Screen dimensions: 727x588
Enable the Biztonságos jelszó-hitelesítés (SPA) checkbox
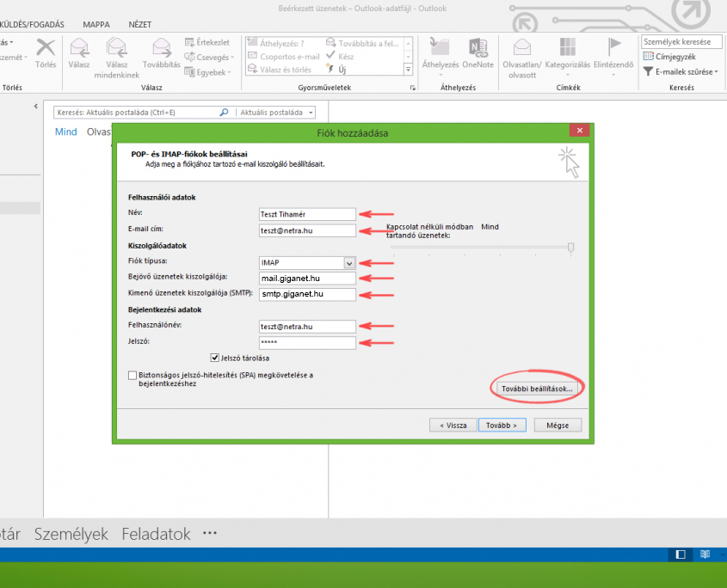click(132, 376)
